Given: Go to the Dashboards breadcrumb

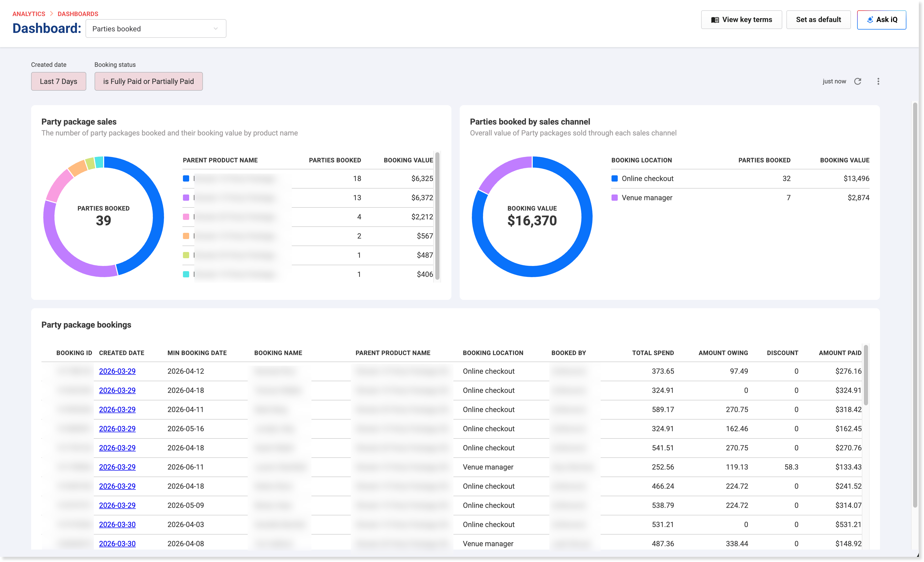Looking at the screenshot, I should coord(78,14).
